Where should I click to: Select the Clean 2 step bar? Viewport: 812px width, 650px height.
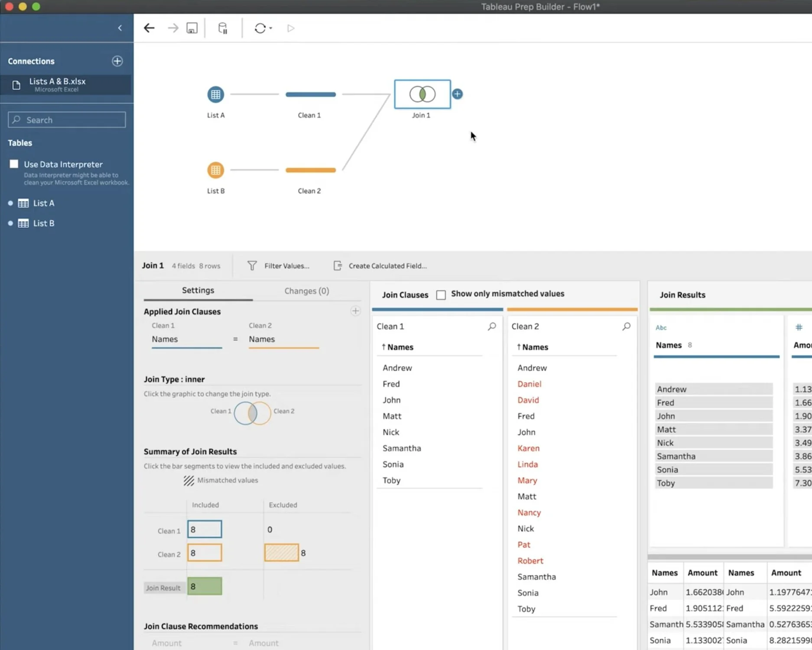coord(311,170)
